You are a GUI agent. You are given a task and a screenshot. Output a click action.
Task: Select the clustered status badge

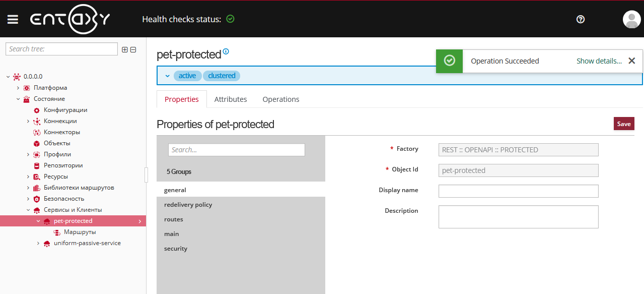(x=221, y=75)
